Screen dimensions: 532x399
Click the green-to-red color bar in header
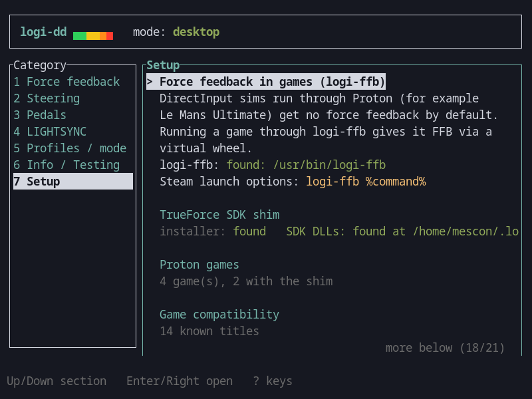pos(93,36)
